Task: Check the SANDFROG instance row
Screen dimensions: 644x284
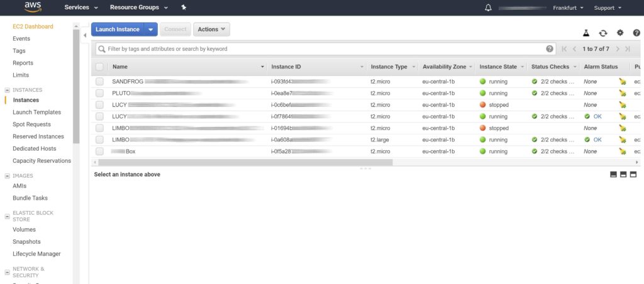Action: (x=100, y=82)
